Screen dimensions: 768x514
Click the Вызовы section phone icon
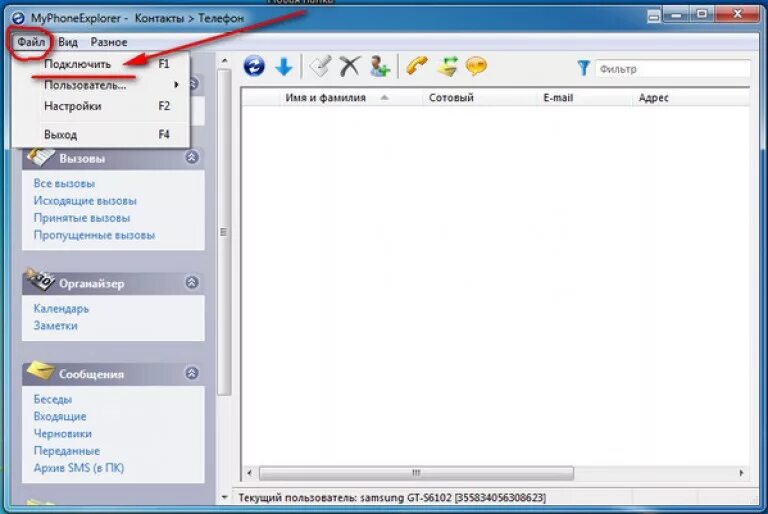[40, 158]
